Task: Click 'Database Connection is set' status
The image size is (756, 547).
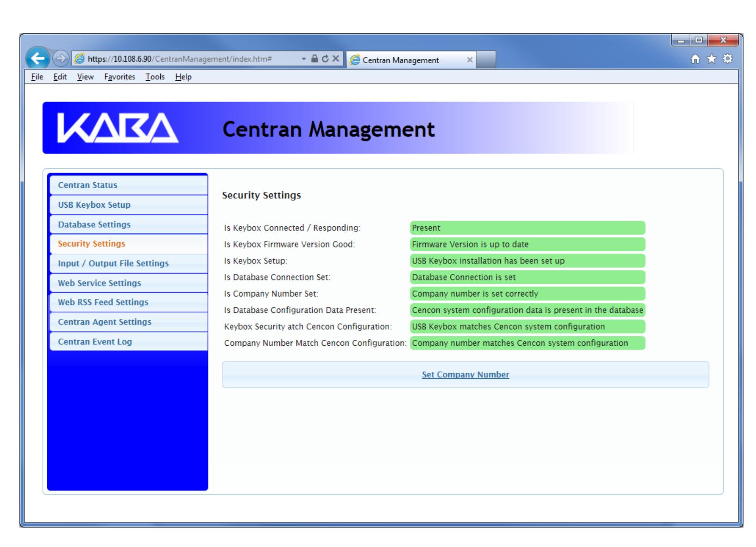Action: point(528,277)
